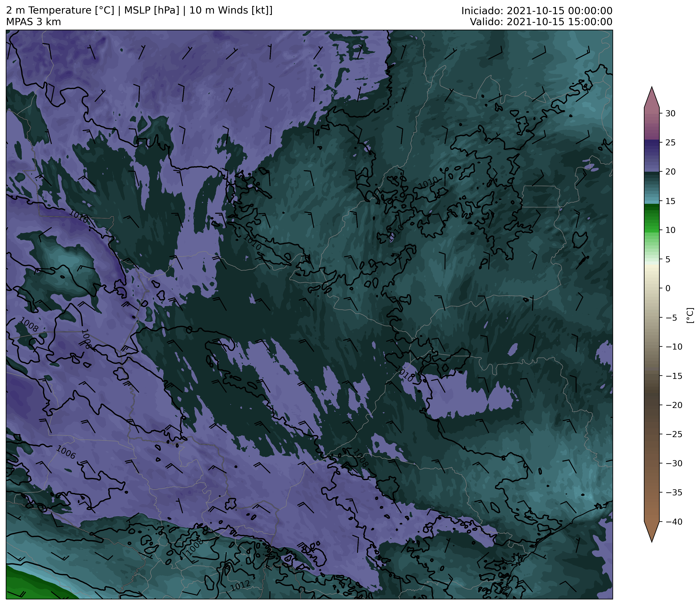Click the colorbar tick label 0
Image resolution: width=700 pixels, height=605 pixels.
pyautogui.click(x=668, y=289)
